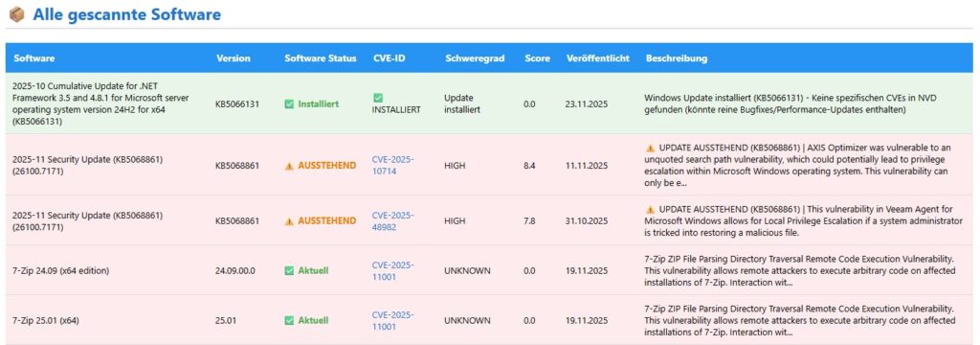Click the green check icon beside Installiert status
Screen dimensions: 980x345
(289, 103)
